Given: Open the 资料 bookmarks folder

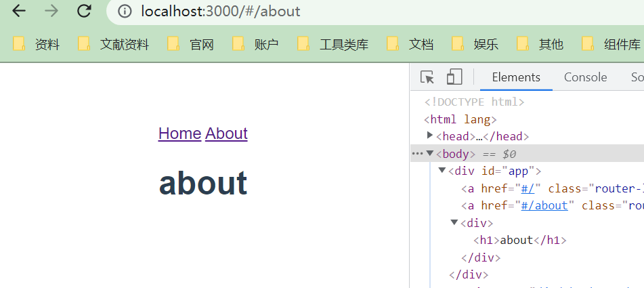Looking at the screenshot, I should pyautogui.click(x=36, y=44).
